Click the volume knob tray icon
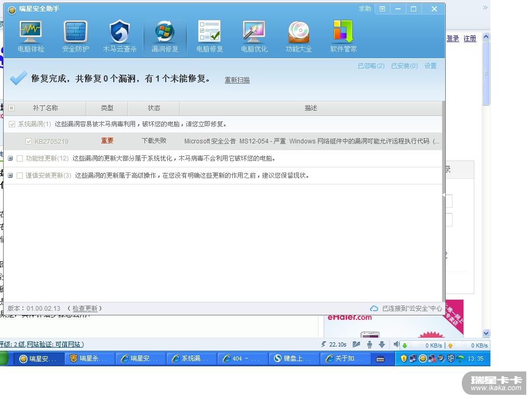 point(442,358)
